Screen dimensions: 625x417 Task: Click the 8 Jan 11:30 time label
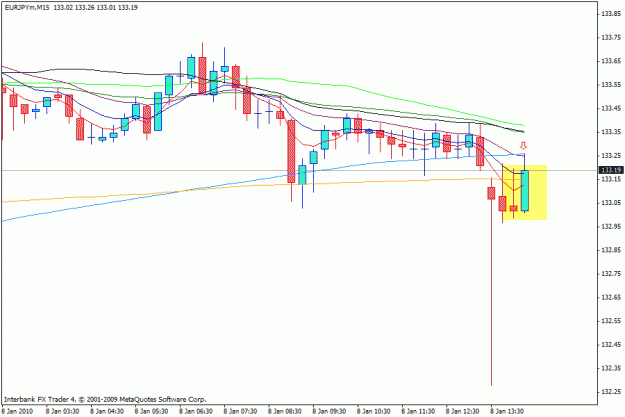[418, 411]
